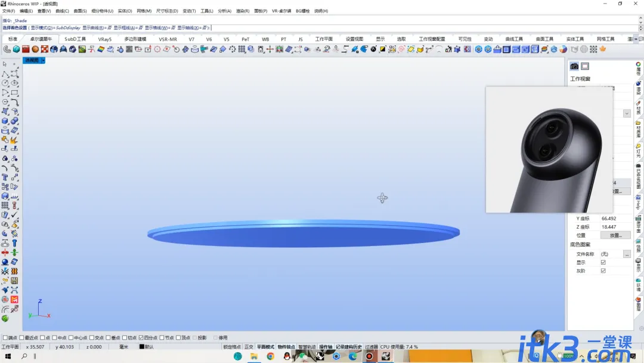Click the black and yellow square icon
The width and height of the screenshot is (644, 363).
pos(382,50)
